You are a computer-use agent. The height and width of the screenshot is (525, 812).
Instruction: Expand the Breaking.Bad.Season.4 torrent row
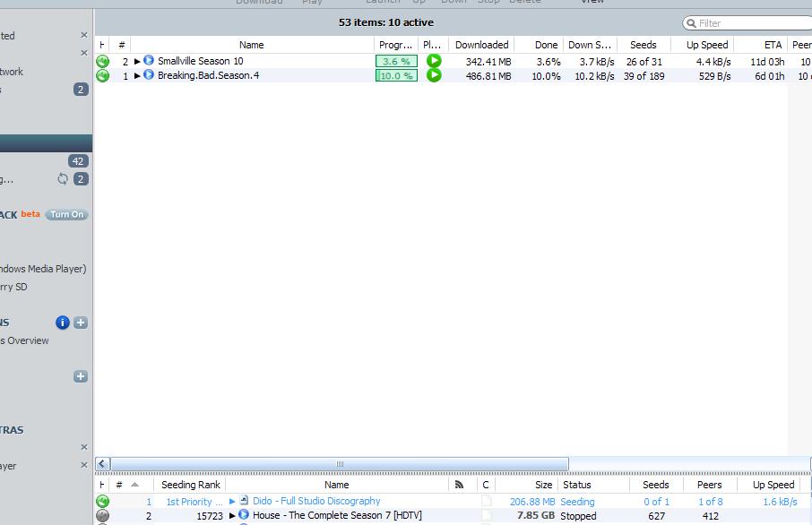pos(137,75)
